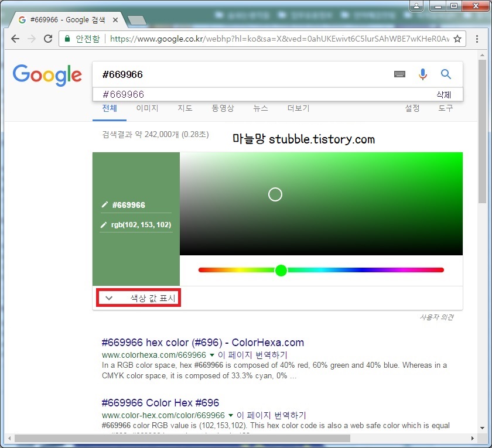Click the address bar URL
Viewport: 492px width, 448px height.
(279, 39)
